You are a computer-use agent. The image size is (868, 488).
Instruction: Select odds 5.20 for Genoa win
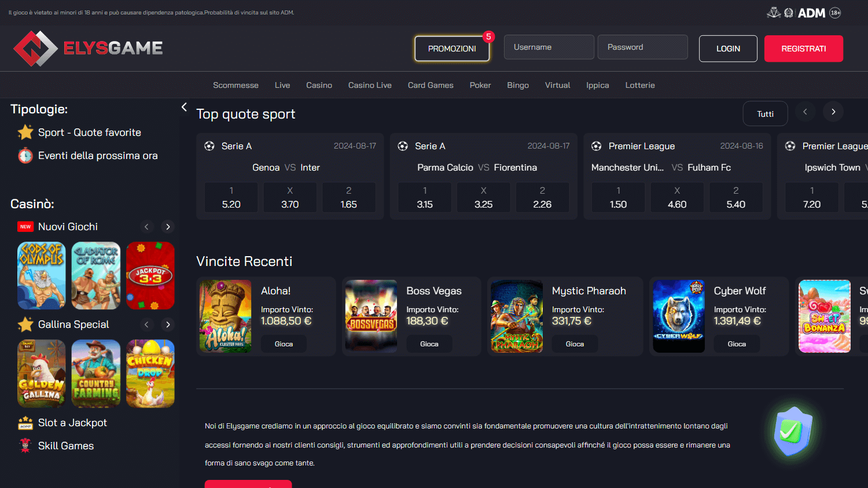231,198
